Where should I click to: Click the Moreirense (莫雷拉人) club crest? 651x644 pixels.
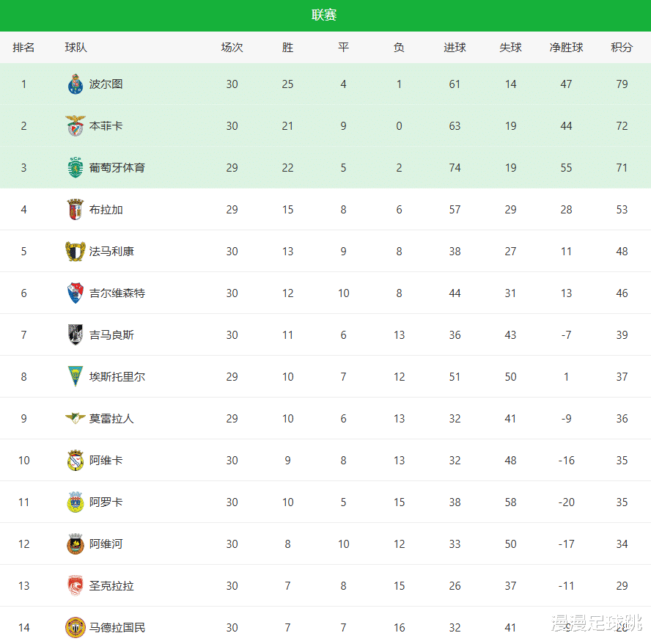tap(76, 419)
